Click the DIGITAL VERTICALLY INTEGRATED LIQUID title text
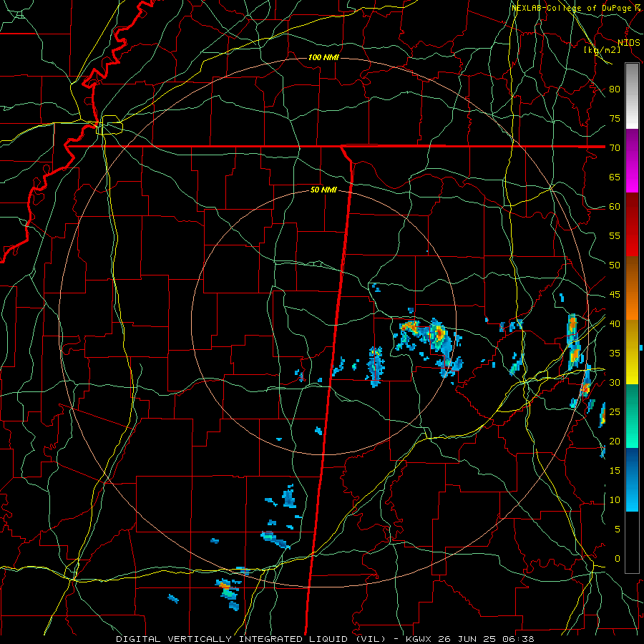Image resolution: width=644 pixels, height=644 pixels. pyautogui.click(x=234, y=639)
